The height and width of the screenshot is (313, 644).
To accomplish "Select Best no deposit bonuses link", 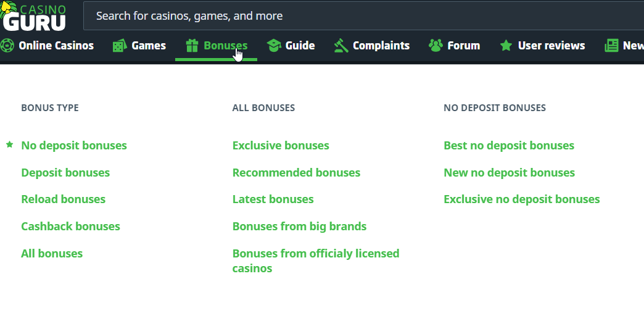I will pyautogui.click(x=509, y=146).
